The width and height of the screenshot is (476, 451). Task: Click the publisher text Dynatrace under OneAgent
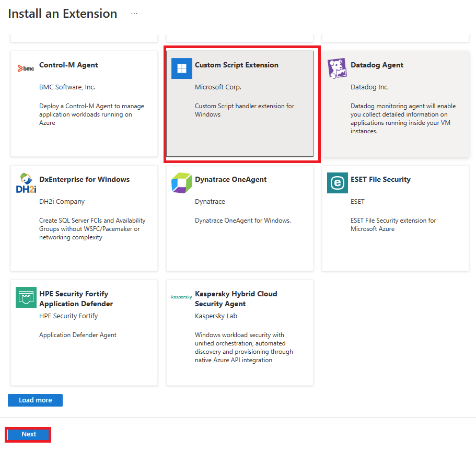(210, 202)
